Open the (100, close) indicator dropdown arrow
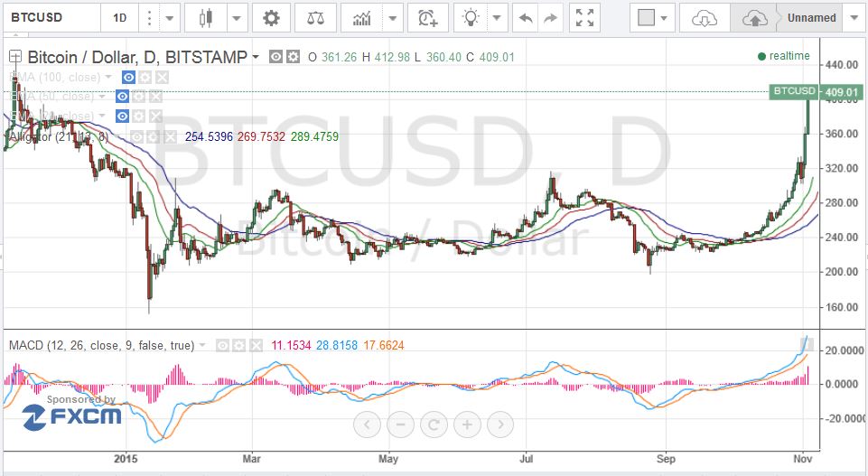The height and width of the screenshot is (476, 868). point(108,77)
